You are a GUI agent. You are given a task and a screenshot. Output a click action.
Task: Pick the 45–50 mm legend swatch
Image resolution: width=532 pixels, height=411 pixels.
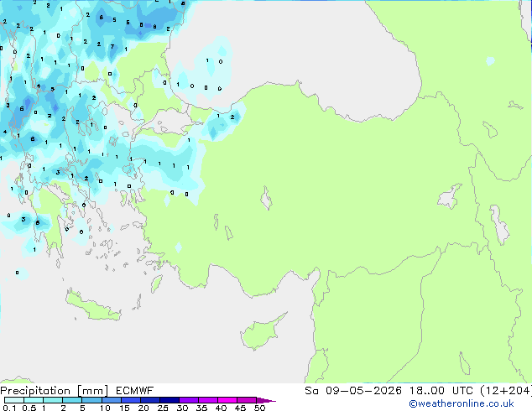247,400
